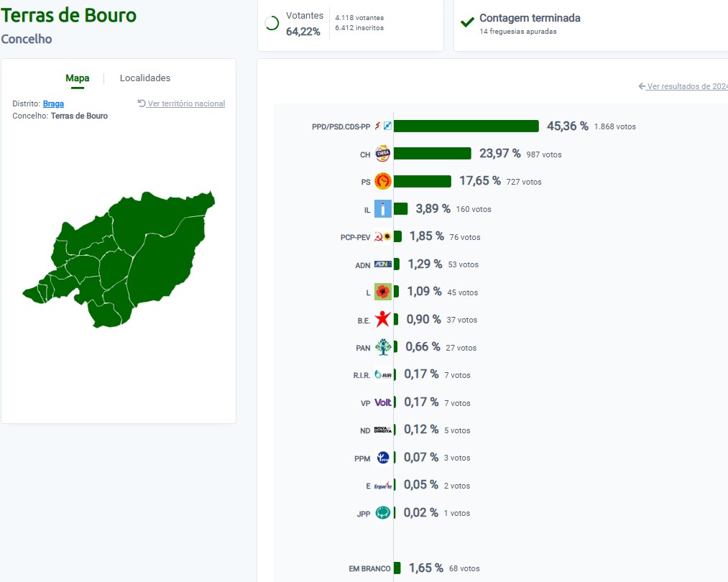Click the Terras de Bouro page title
This screenshot has height=582, width=728.
tap(69, 15)
